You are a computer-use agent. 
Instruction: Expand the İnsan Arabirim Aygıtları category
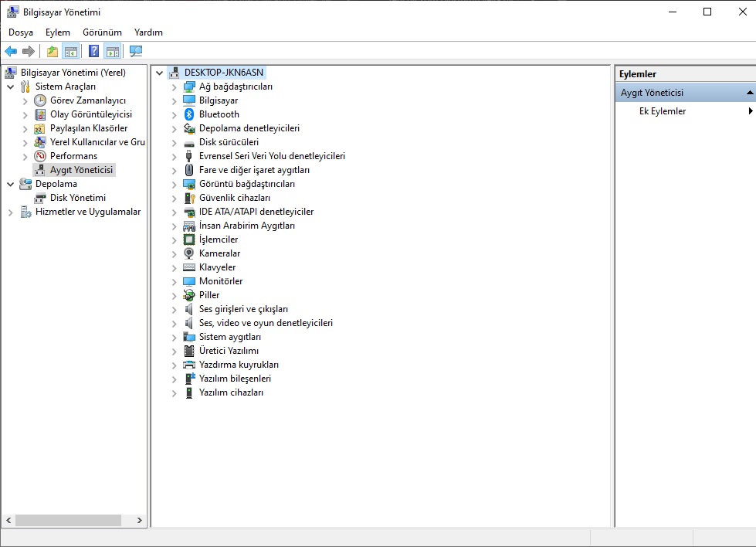coord(174,226)
